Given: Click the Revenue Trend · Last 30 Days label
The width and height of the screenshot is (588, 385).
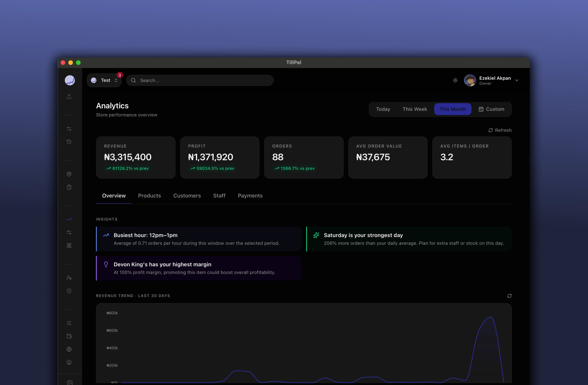Looking at the screenshot, I should (133, 296).
